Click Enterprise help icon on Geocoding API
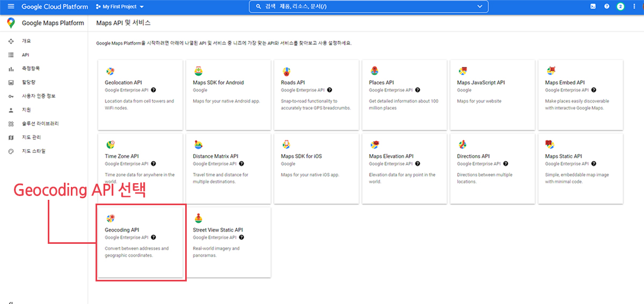 click(153, 237)
